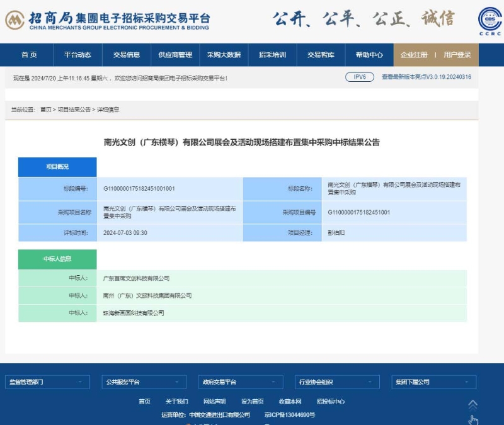Click the current date and welcome message text
Image resolution: width=504 pixels, height=425 pixels.
coord(120,78)
